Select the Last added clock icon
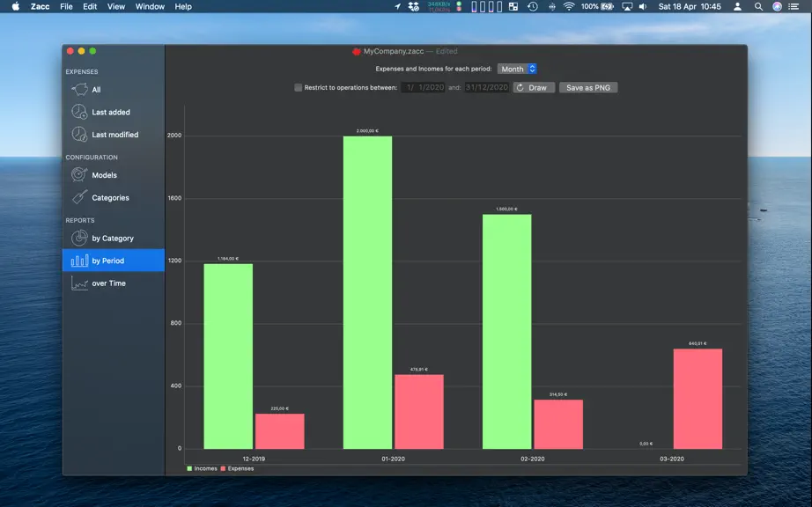The height and width of the screenshot is (507, 812). 79,112
